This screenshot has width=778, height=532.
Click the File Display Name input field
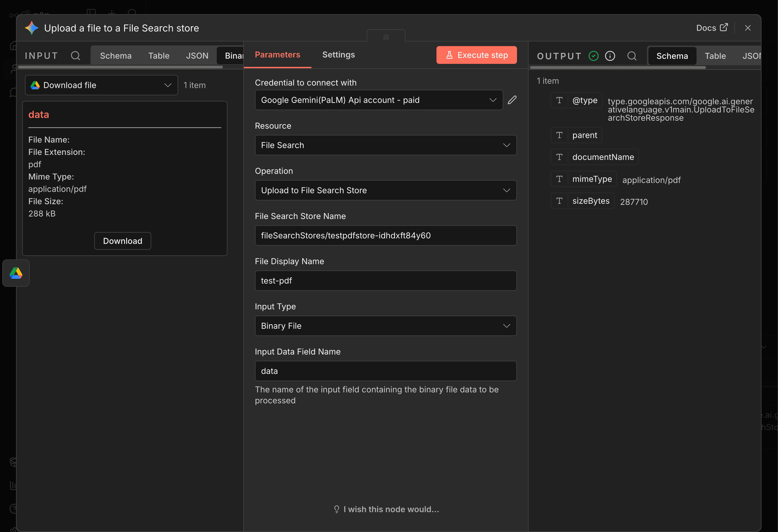385,281
